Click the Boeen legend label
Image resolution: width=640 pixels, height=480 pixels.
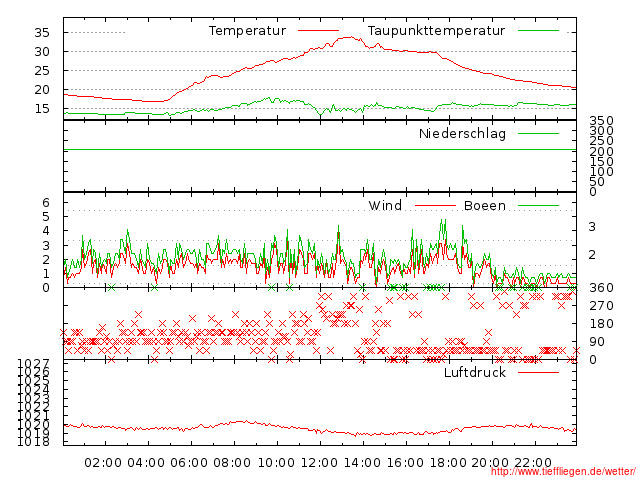(485, 205)
